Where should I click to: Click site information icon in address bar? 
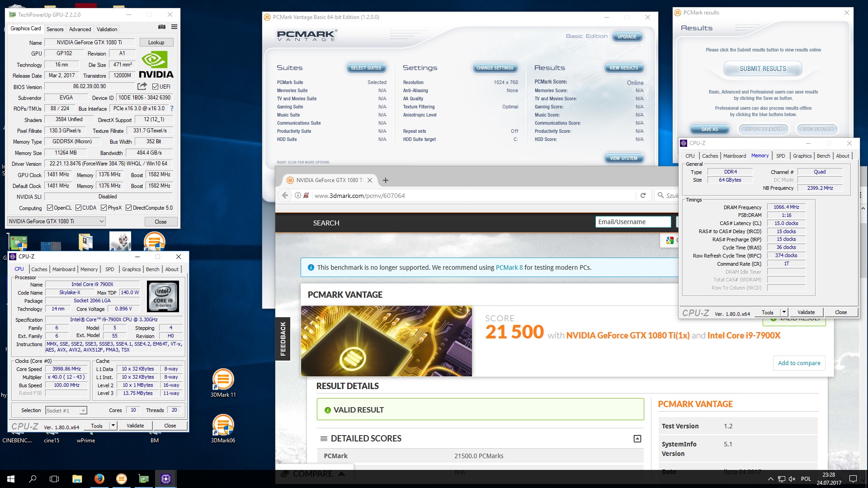click(298, 195)
